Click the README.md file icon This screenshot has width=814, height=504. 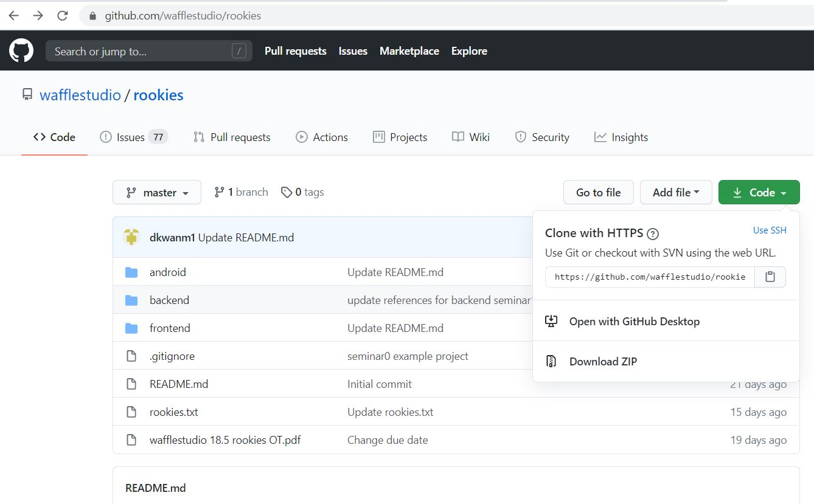(131, 384)
